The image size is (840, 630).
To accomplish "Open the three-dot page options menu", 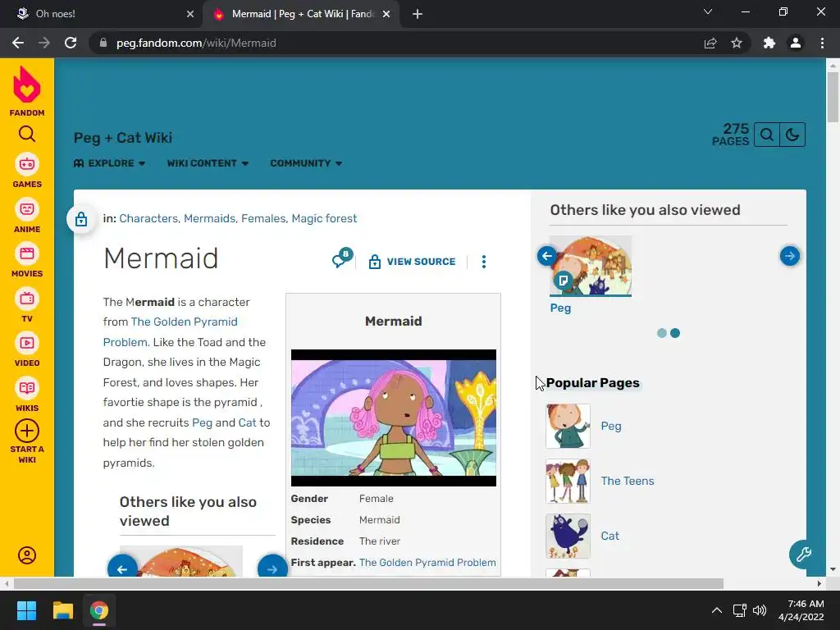I will tap(484, 262).
